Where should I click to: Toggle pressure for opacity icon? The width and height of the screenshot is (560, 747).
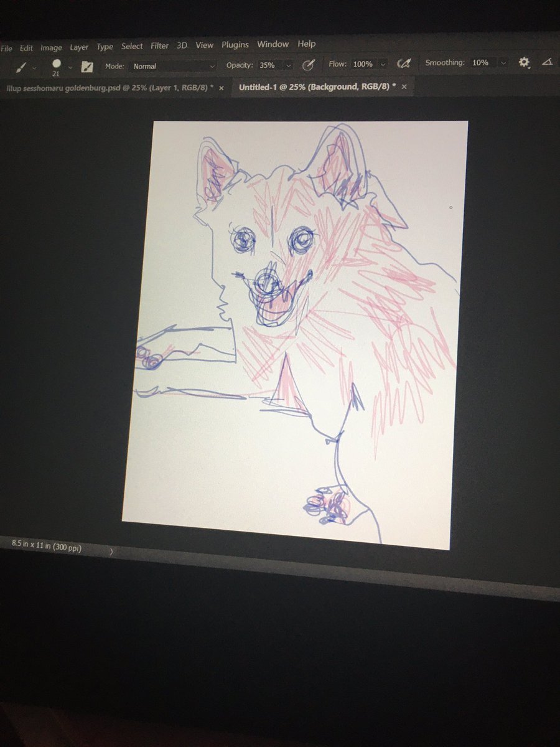(307, 64)
